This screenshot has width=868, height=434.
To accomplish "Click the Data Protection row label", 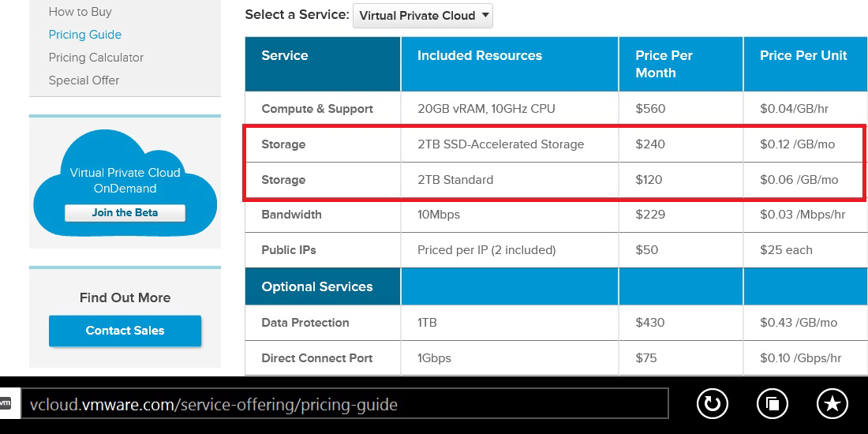I will 305,323.
